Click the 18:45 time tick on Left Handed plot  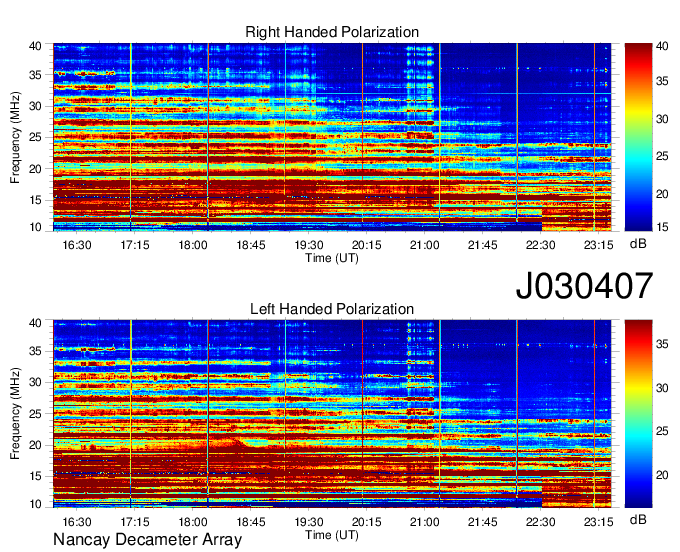[x=251, y=522]
